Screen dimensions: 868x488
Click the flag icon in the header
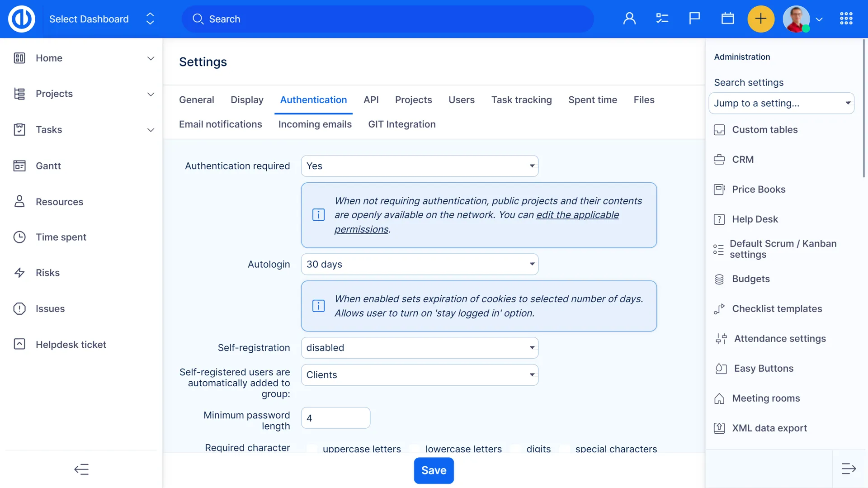694,19
